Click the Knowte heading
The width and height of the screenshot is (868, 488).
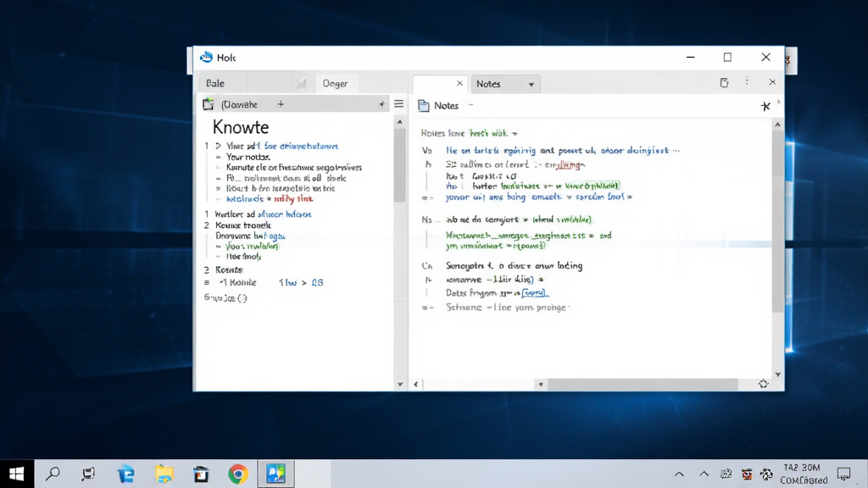[x=240, y=127]
